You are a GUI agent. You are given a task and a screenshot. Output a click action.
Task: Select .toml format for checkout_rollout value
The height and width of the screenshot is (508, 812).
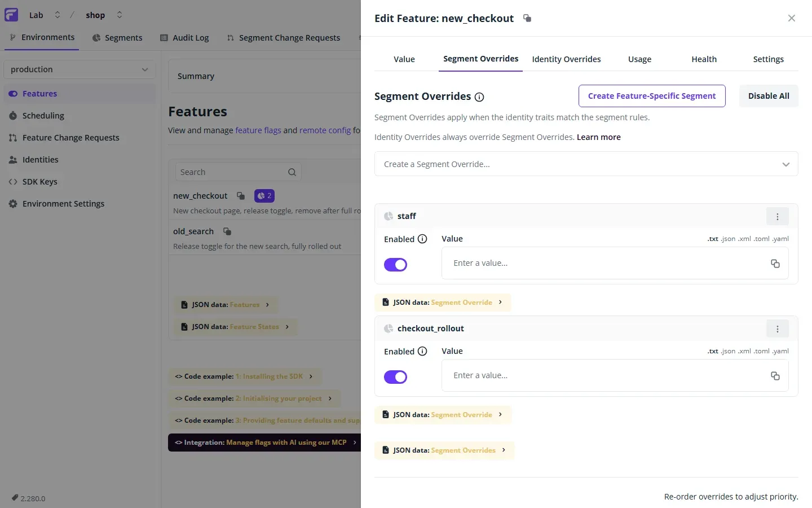pyautogui.click(x=762, y=351)
